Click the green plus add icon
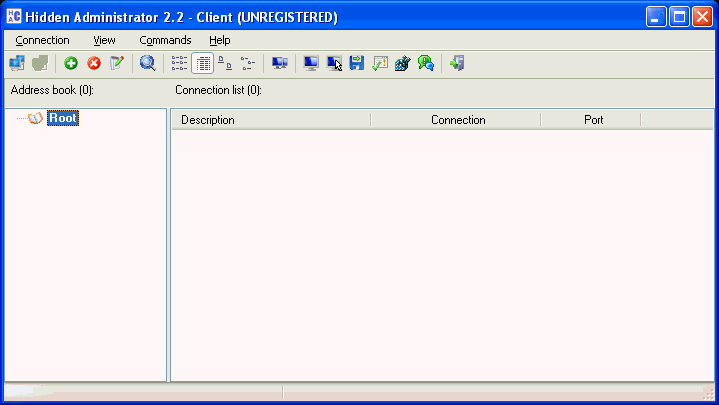 click(x=71, y=63)
